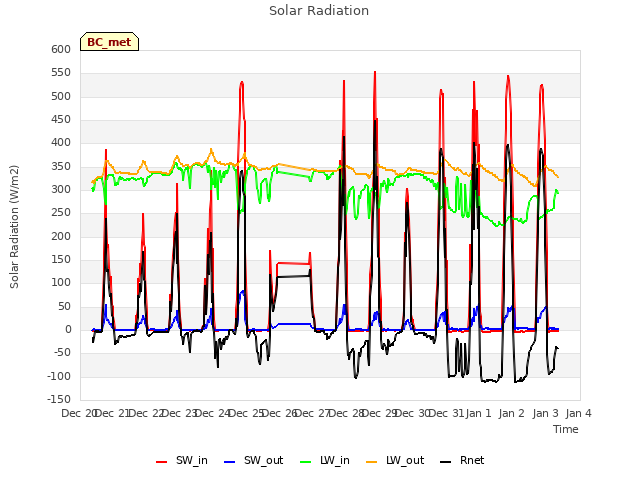The height and width of the screenshot is (480, 640).
Task: Click the 300 y-axis tick label
Action: [61, 189]
